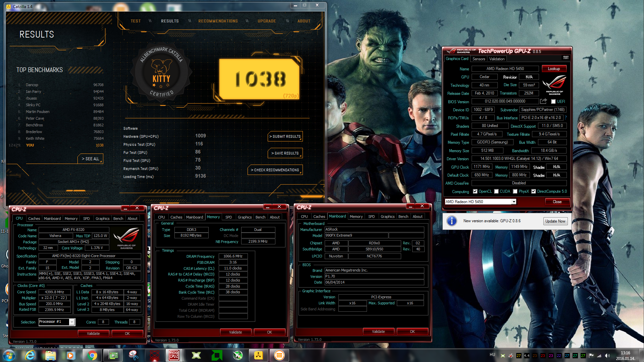
Task: Launch Internet Explorer from the taskbar
Action: coord(30,355)
